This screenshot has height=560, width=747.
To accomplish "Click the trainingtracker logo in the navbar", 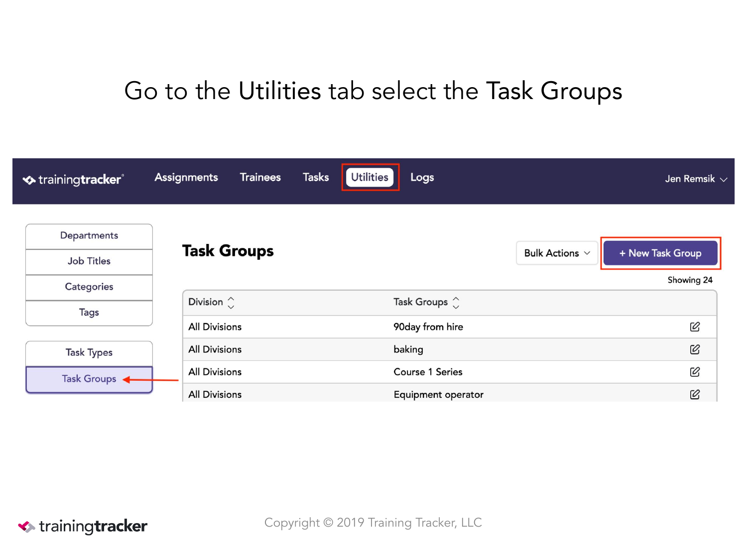I will [x=73, y=179].
